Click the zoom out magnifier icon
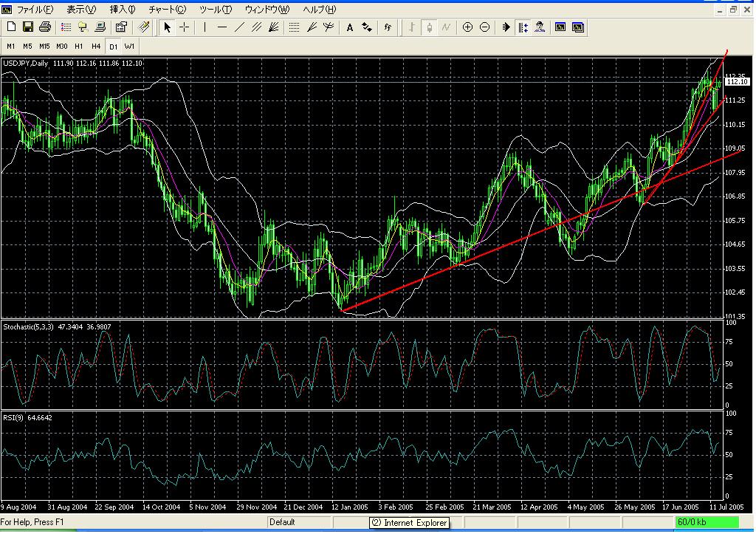The height and width of the screenshot is (548, 756). pyautogui.click(x=484, y=27)
